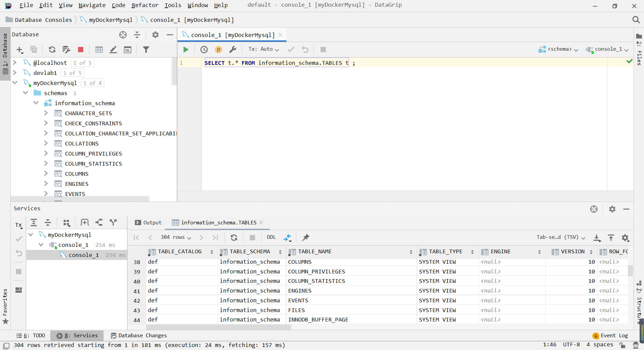The height and width of the screenshot is (350, 644).
Task: Collapse the myDockerMysql data source
Action: 15,83
